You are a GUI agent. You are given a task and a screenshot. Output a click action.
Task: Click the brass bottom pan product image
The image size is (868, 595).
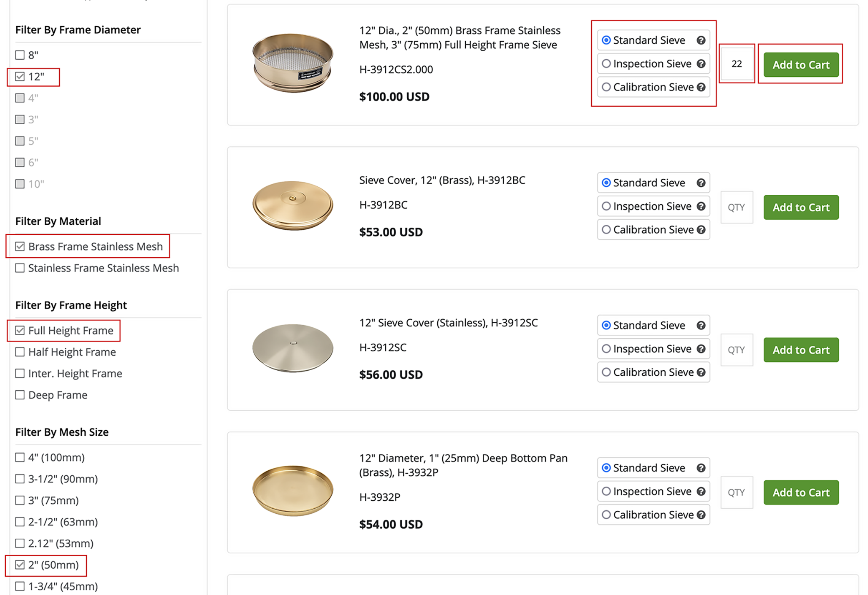tap(293, 491)
